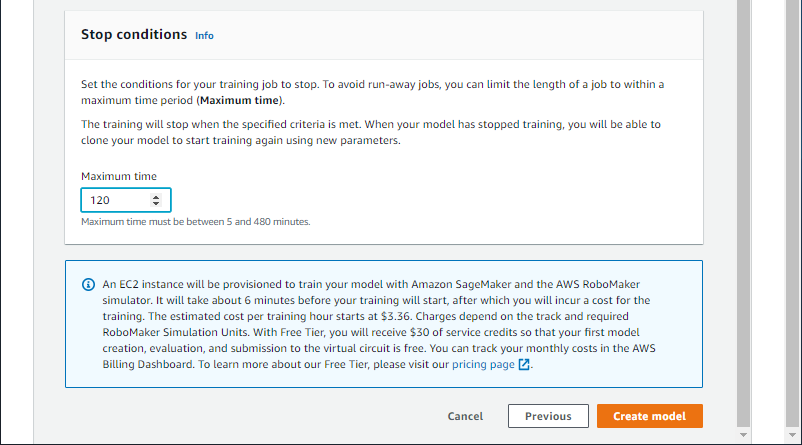
Task: Open the pricing page link
Action: [483, 365]
